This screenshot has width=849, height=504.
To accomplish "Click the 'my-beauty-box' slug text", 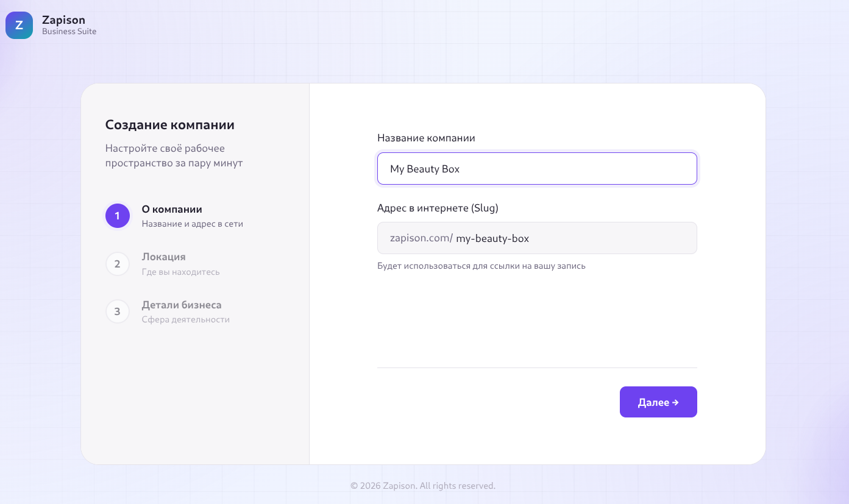I will click(492, 238).
